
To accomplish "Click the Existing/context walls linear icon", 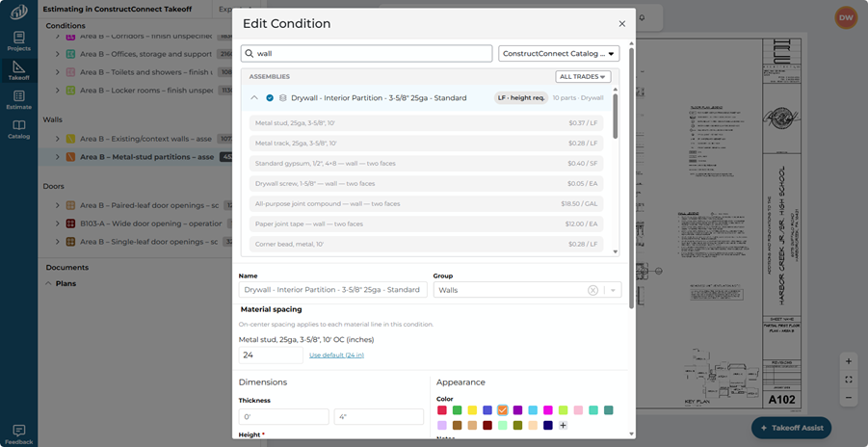I will click(71, 139).
